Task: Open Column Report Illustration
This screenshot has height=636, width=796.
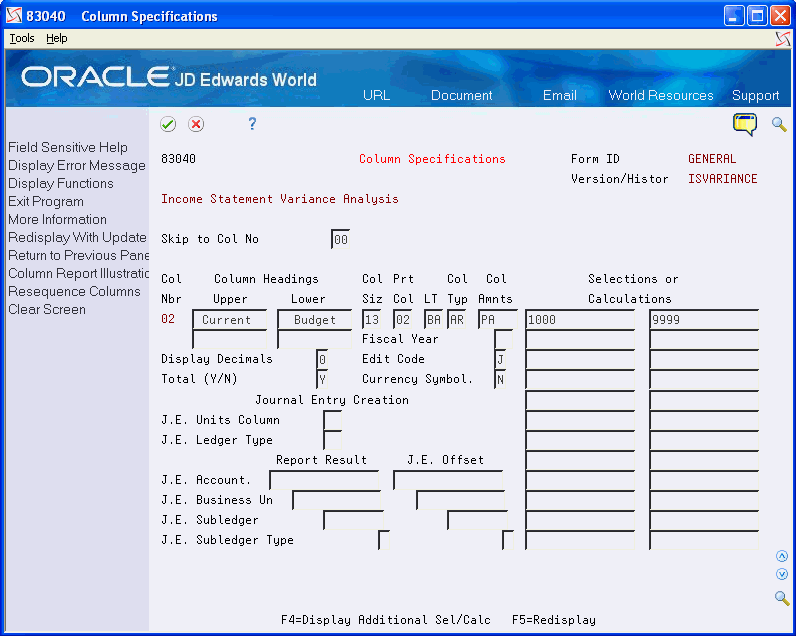Action: tap(78, 274)
